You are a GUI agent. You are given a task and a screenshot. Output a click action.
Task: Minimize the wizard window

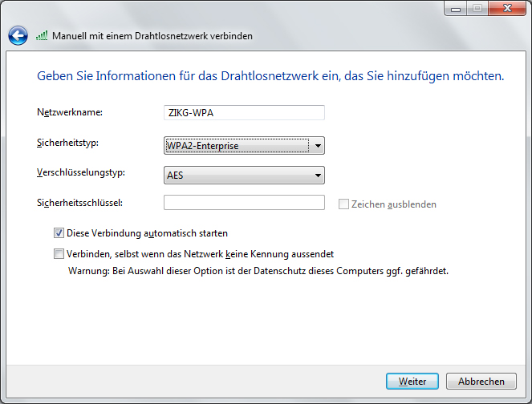click(x=457, y=9)
